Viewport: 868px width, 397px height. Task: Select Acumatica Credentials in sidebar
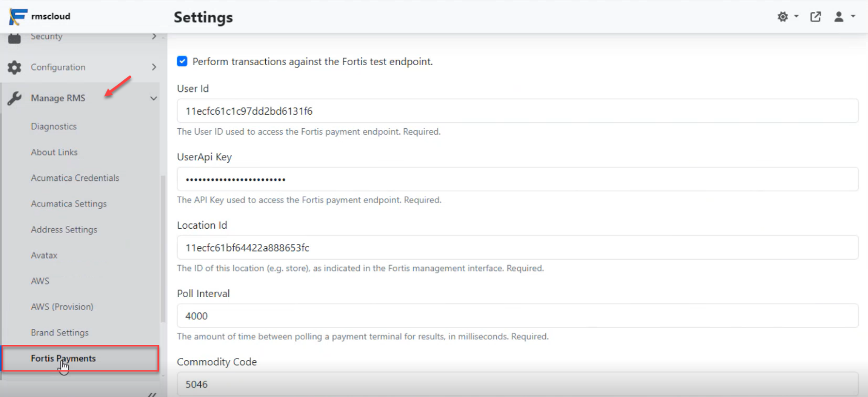click(75, 178)
